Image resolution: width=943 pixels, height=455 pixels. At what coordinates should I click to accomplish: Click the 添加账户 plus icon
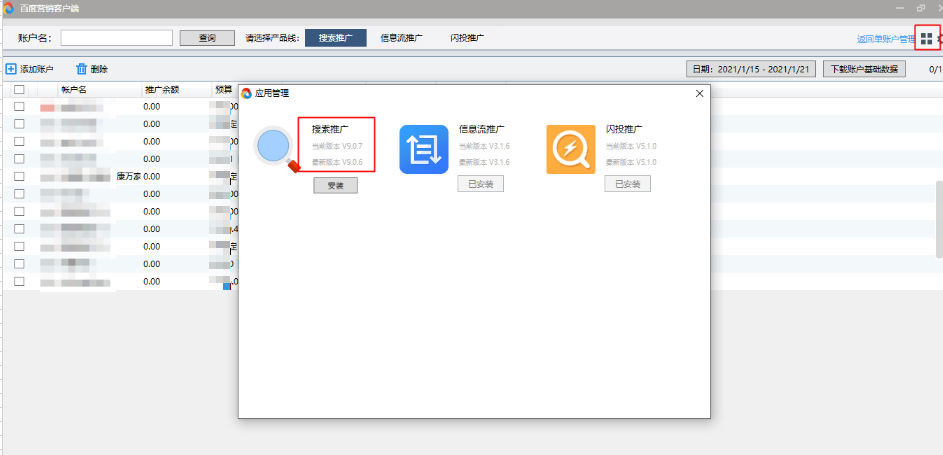(11, 69)
